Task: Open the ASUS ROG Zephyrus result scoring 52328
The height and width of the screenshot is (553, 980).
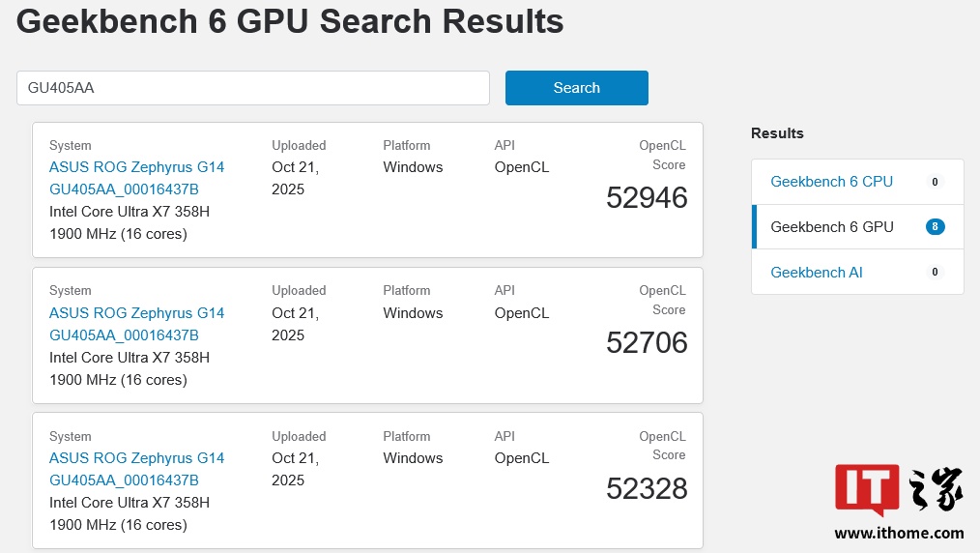Action: (x=136, y=469)
